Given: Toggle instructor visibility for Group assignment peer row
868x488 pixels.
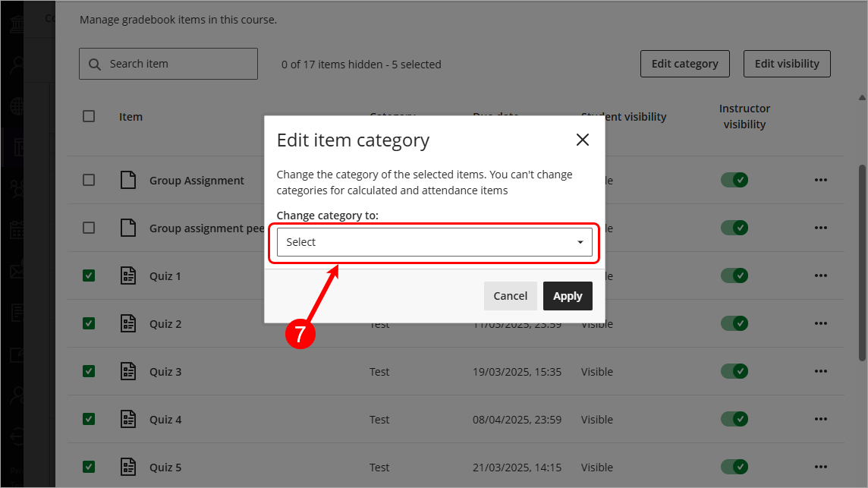Looking at the screenshot, I should (x=734, y=228).
